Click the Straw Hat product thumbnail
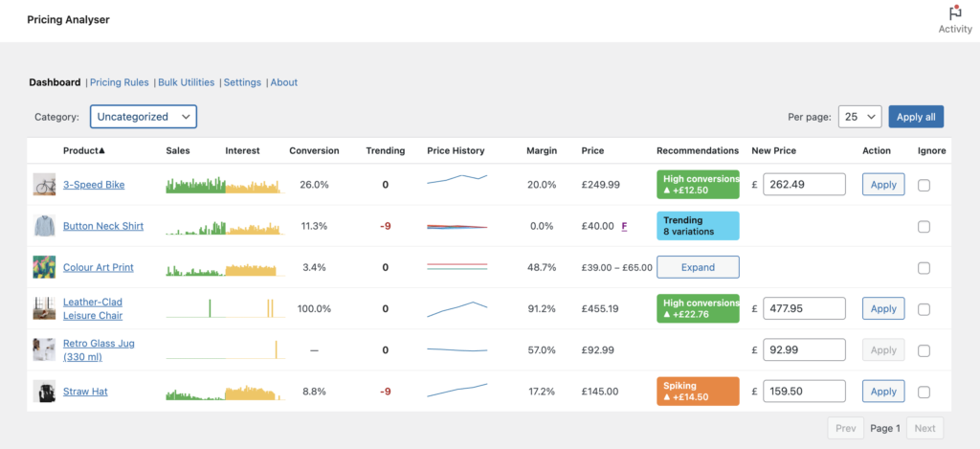The width and height of the screenshot is (980, 449). [x=44, y=392]
